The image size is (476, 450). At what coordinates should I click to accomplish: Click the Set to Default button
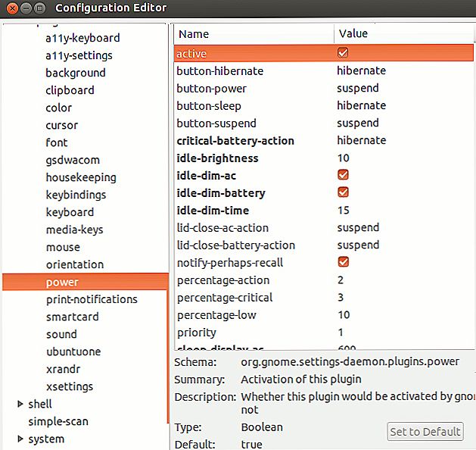coord(425,432)
